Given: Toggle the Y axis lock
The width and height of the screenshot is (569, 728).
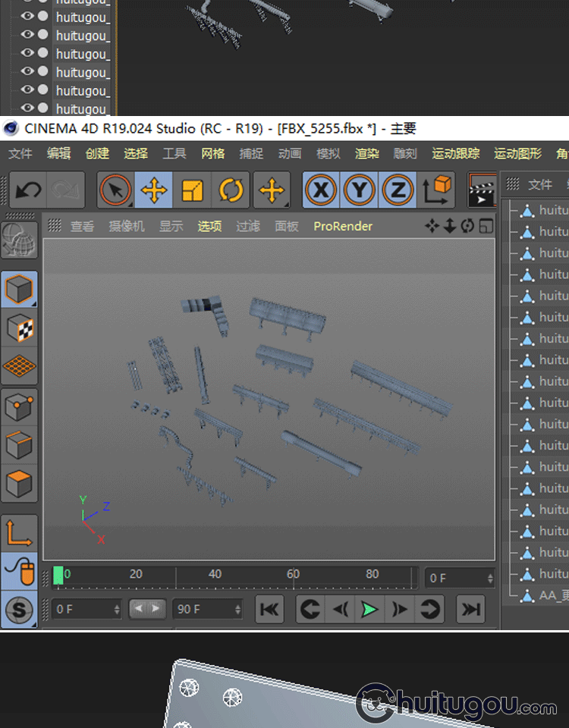Looking at the screenshot, I should click(x=360, y=190).
